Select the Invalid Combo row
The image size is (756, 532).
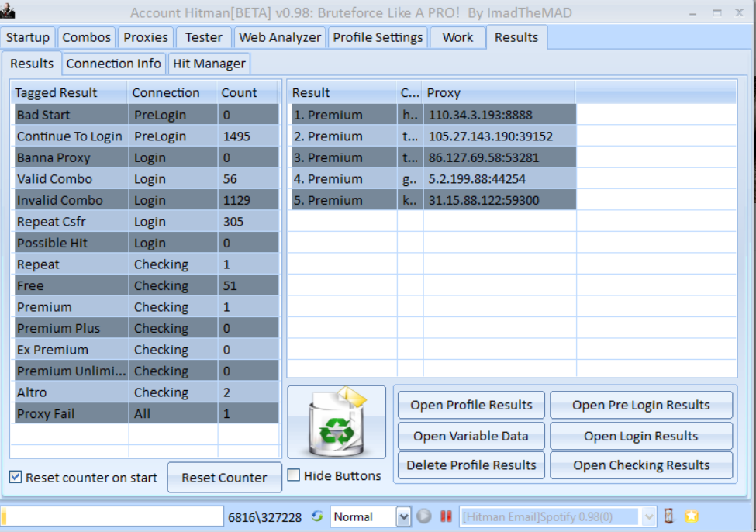[x=147, y=200]
